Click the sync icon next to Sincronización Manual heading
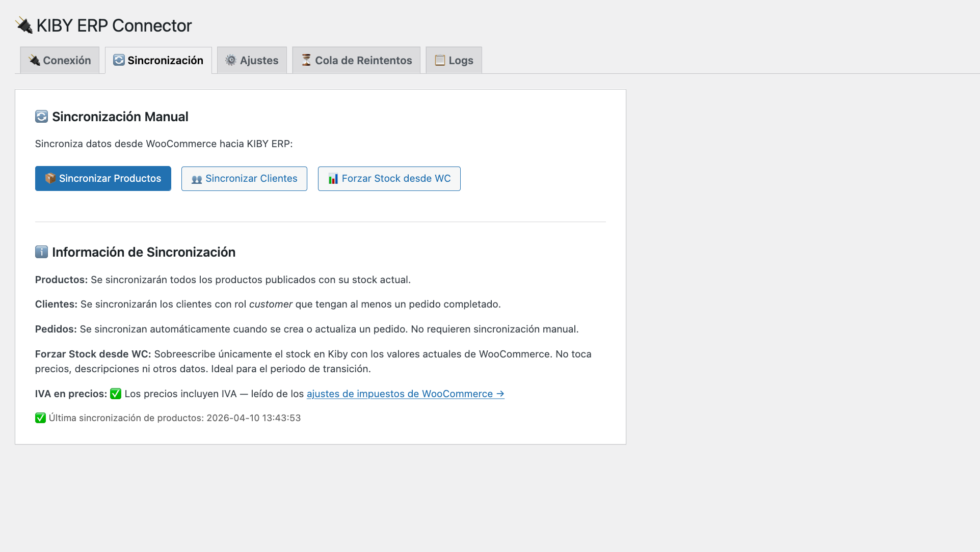 (x=41, y=117)
